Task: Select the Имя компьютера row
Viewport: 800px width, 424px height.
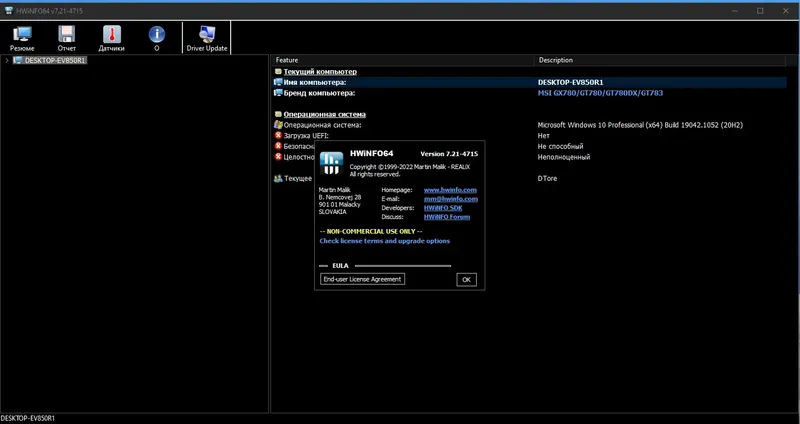Action: tap(530, 82)
